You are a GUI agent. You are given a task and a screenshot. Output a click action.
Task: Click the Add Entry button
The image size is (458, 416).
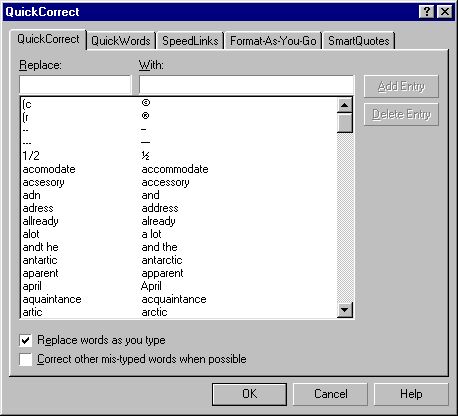coord(401,86)
